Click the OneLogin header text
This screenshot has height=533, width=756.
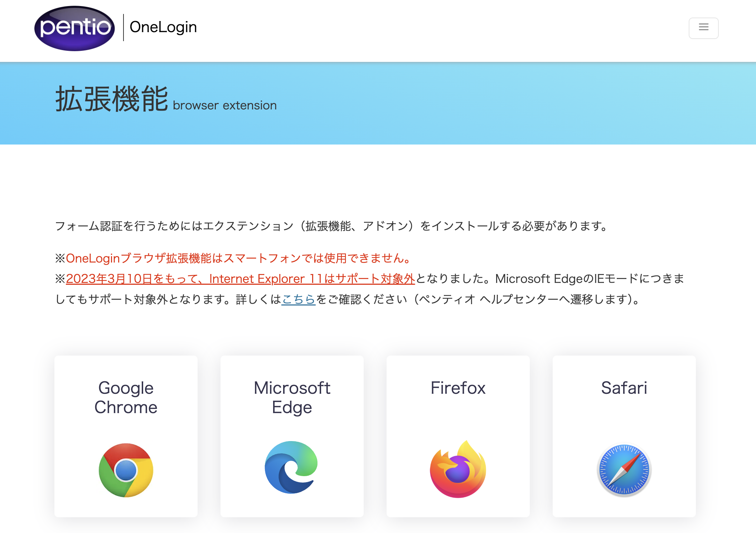163,27
